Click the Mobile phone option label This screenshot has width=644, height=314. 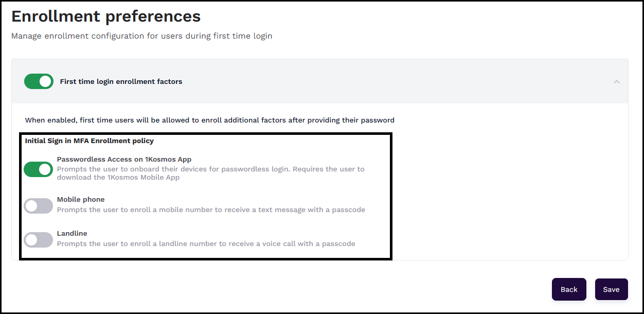pos(81,200)
